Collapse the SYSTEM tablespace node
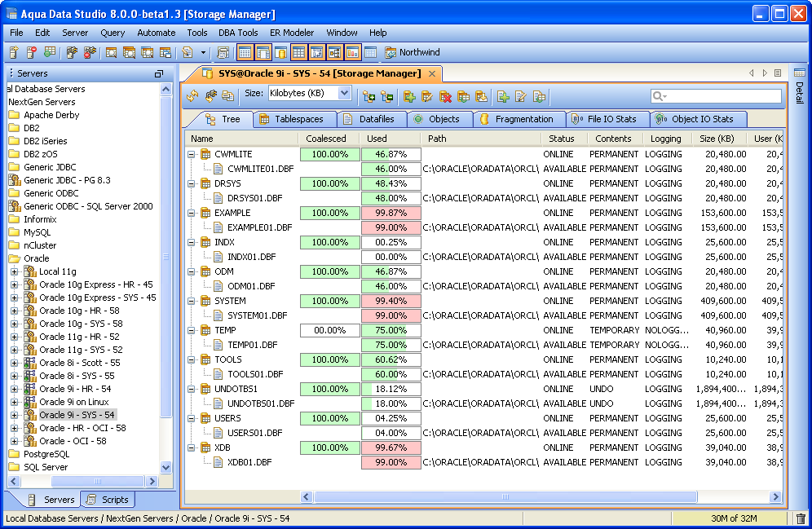 (x=191, y=301)
